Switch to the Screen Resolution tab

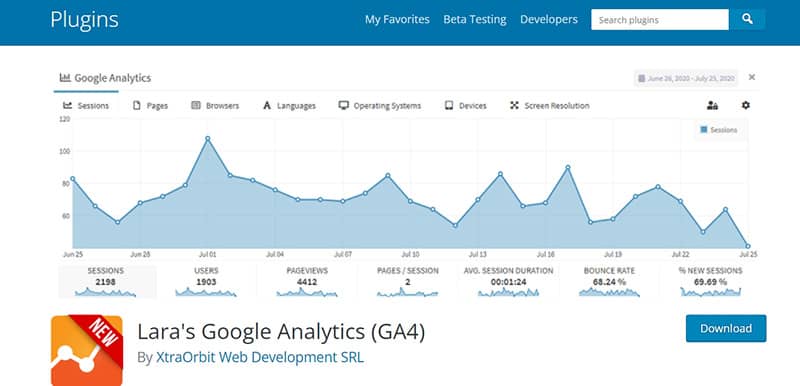[x=549, y=106]
